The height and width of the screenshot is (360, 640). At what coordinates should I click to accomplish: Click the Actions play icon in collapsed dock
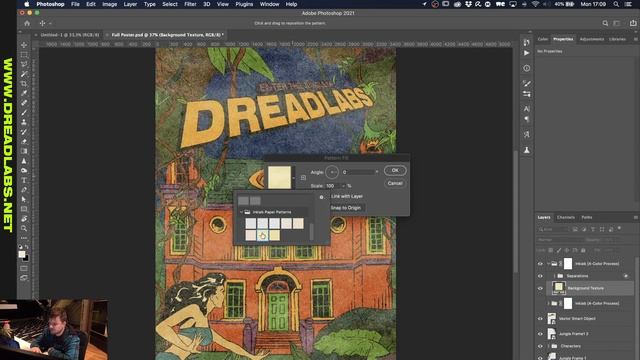tap(527, 53)
